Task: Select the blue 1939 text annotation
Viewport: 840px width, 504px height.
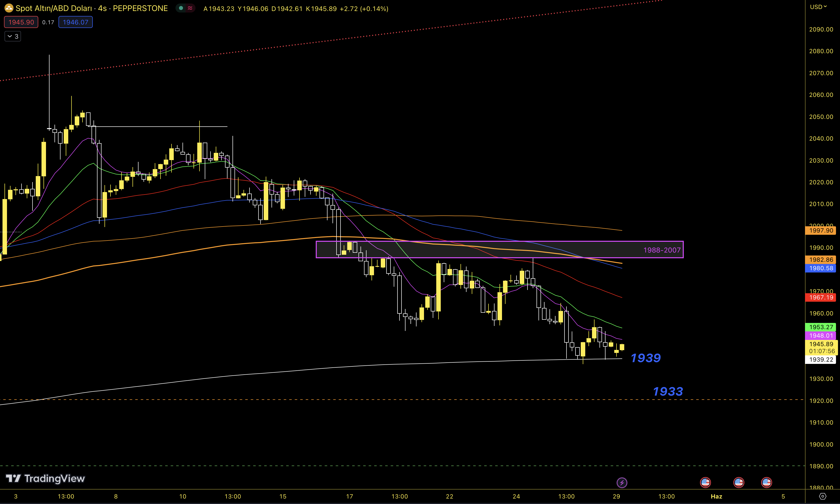Action: 645,358
